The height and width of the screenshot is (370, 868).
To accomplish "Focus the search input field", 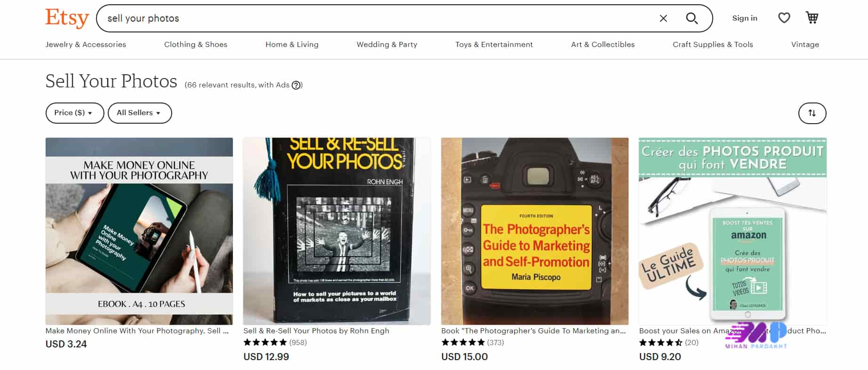I will (x=376, y=18).
